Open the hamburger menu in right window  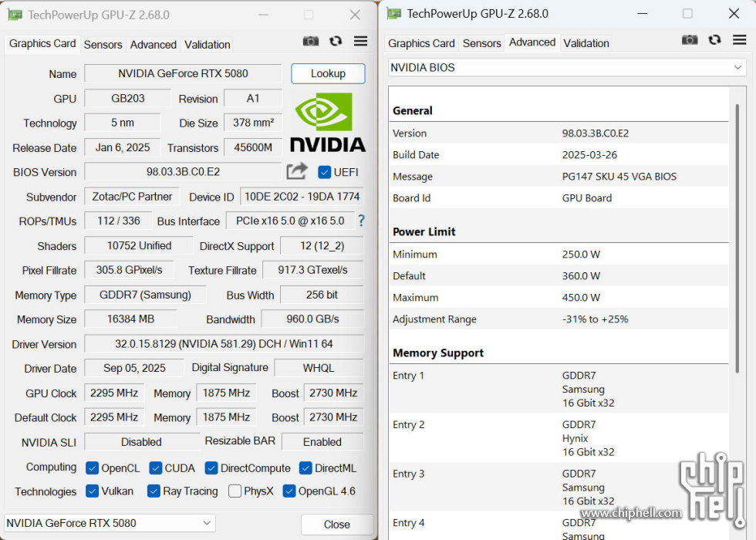740,40
